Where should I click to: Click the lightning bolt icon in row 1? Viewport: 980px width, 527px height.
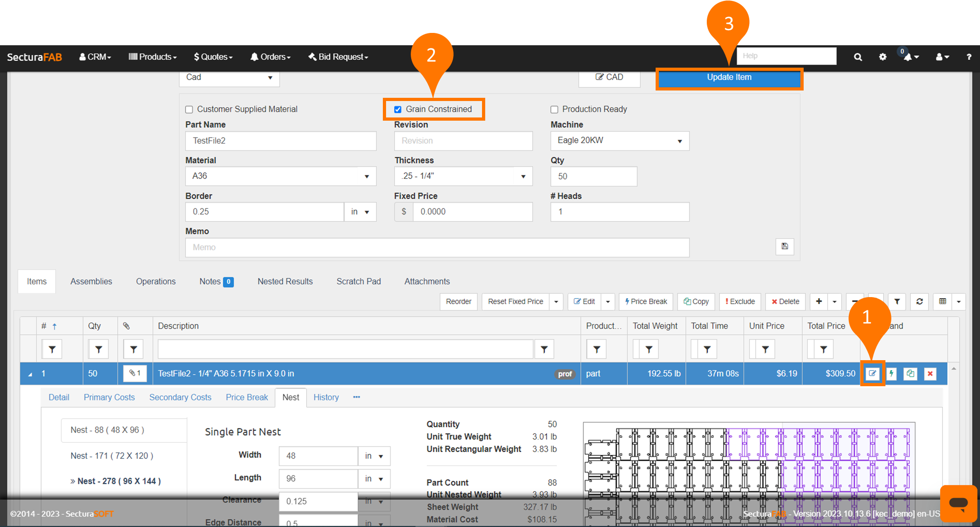(891, 373)
